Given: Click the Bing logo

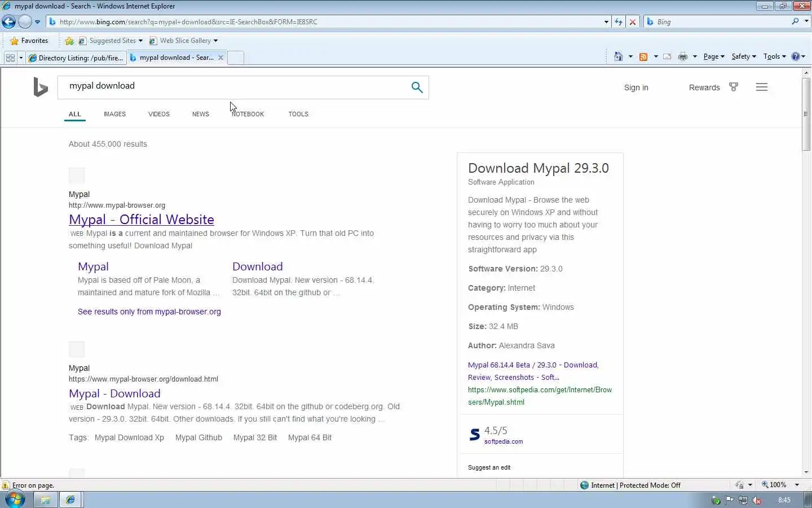Looking at the screenshot, I should pos(41,87).
